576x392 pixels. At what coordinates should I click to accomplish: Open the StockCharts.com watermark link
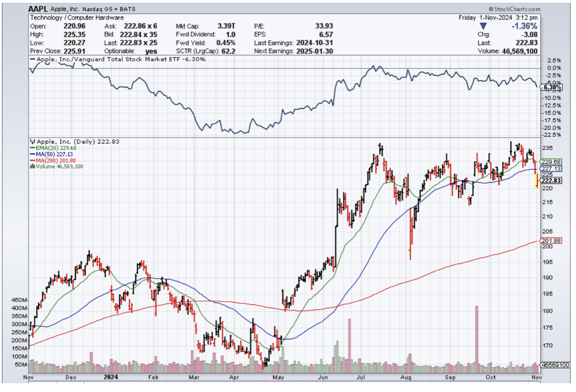[517, 9]
